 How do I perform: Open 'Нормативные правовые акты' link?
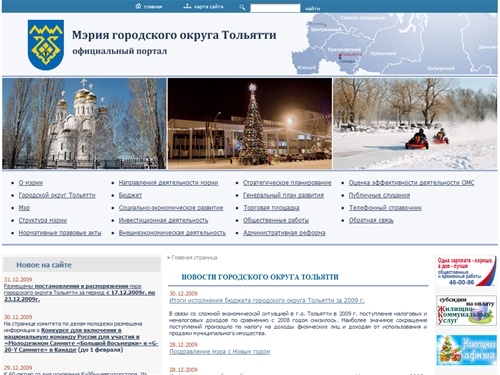coord(60,233)
